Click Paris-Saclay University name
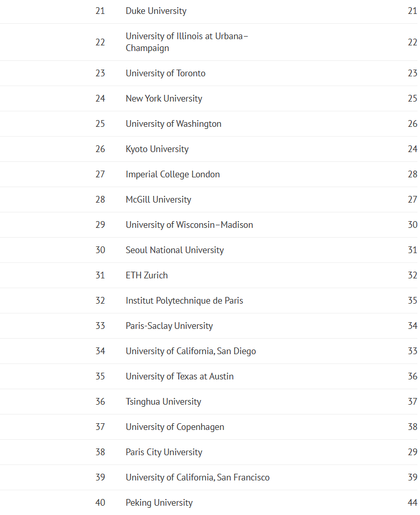The width and height of the screenshot is (420, 515). pos(169,326)
